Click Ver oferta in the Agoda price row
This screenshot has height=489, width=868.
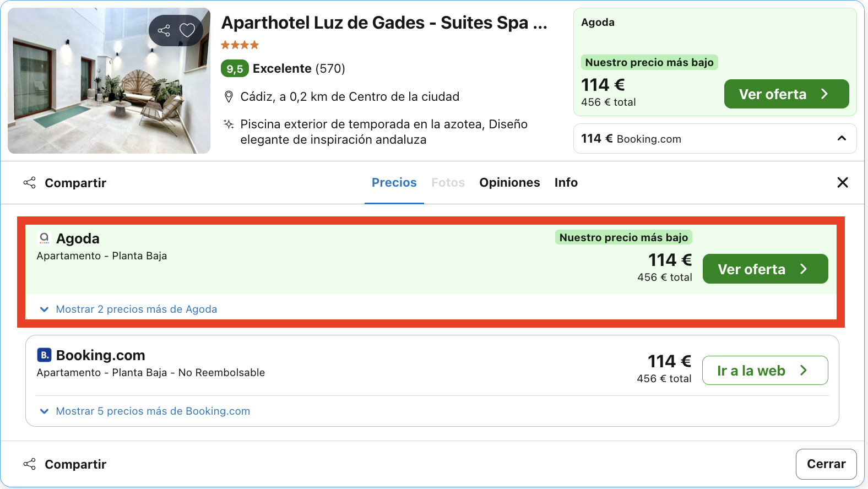click(766, 269)
